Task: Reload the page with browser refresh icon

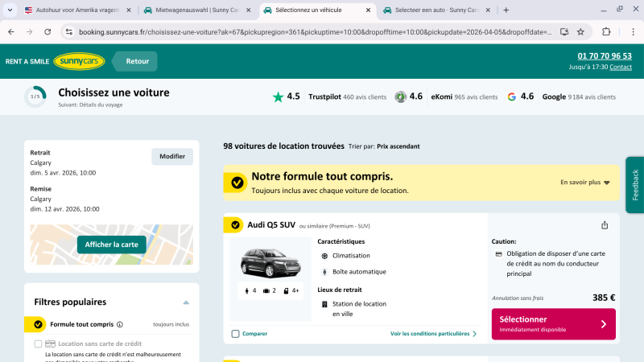Action: click(48, 31)
